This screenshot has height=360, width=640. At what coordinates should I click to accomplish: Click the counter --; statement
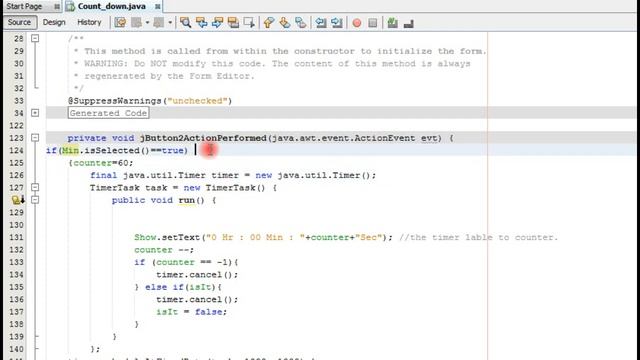pos(164,250)
